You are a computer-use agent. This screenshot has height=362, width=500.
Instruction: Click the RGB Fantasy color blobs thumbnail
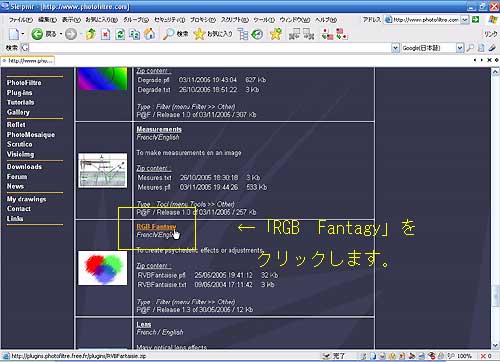click(x=103, y=268)
